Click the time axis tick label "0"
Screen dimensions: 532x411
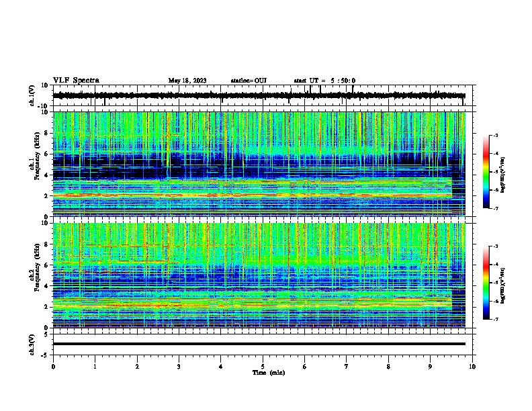tap(53, 367)
